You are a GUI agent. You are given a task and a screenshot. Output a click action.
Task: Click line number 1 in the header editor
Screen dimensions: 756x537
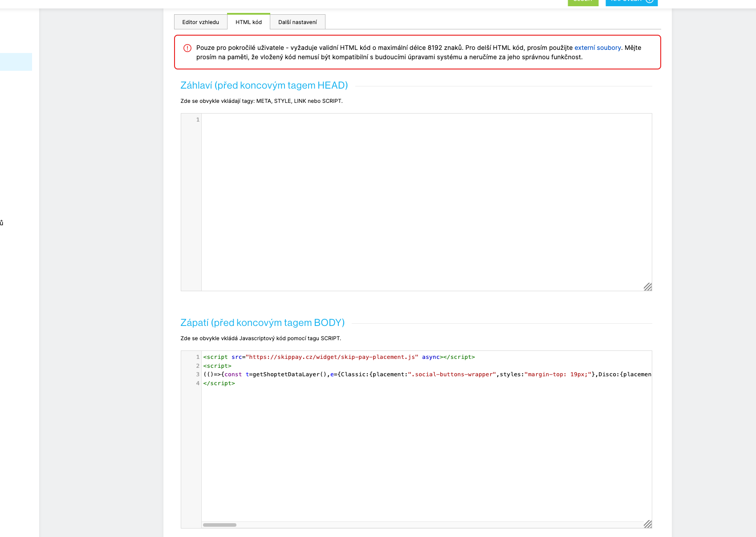click(x=198, y=119)
